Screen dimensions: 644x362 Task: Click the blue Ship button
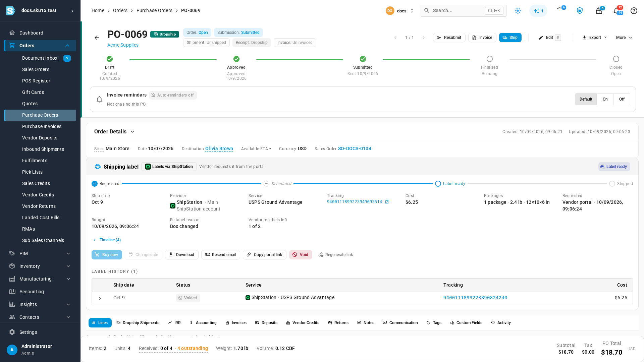(510, 38)
